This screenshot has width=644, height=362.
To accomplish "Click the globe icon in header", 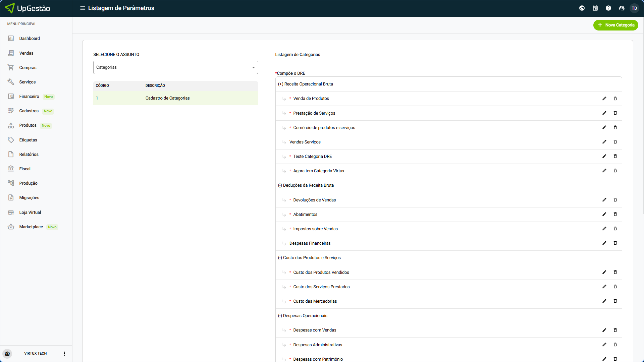I will click(x=582, y=8).
